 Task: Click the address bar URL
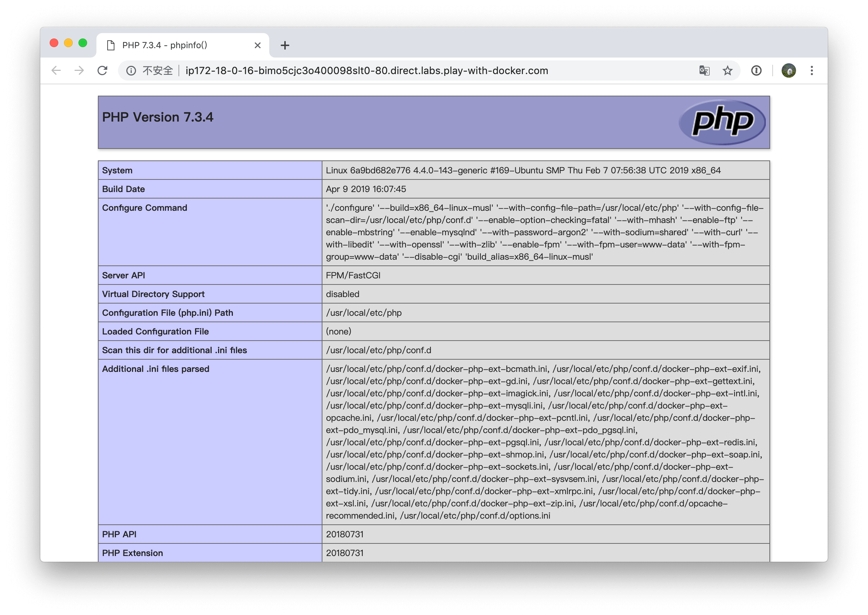pyautogui.click(x=366, y=70)
